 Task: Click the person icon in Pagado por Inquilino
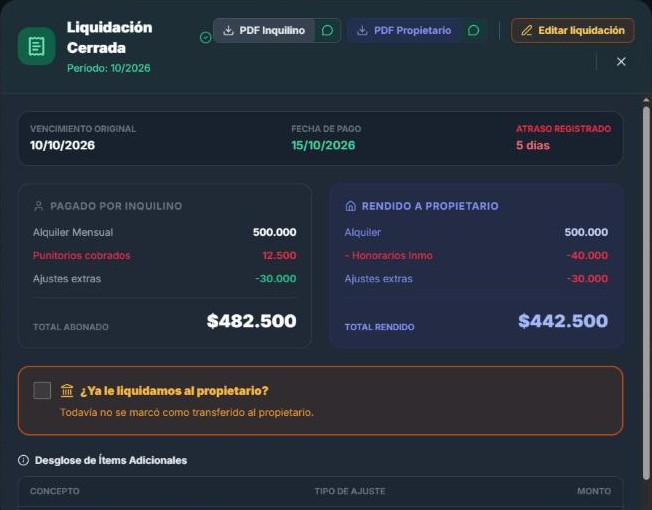click(x=39, y=206)
